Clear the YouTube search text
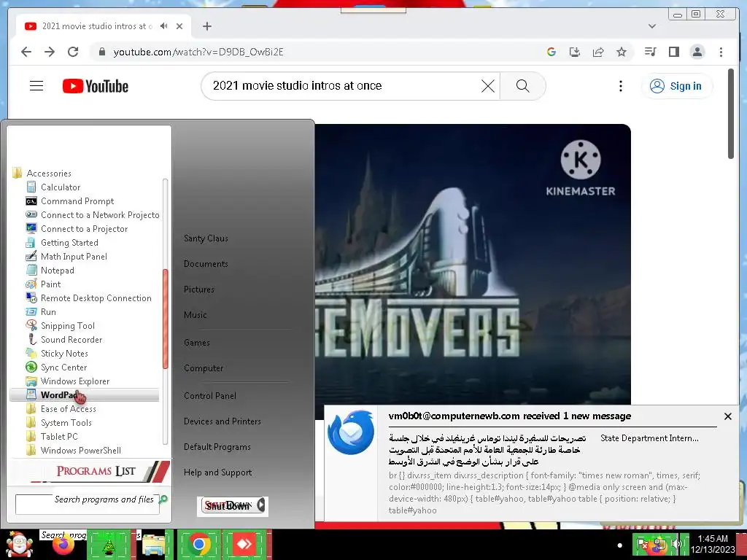 (x=488, y=86)
